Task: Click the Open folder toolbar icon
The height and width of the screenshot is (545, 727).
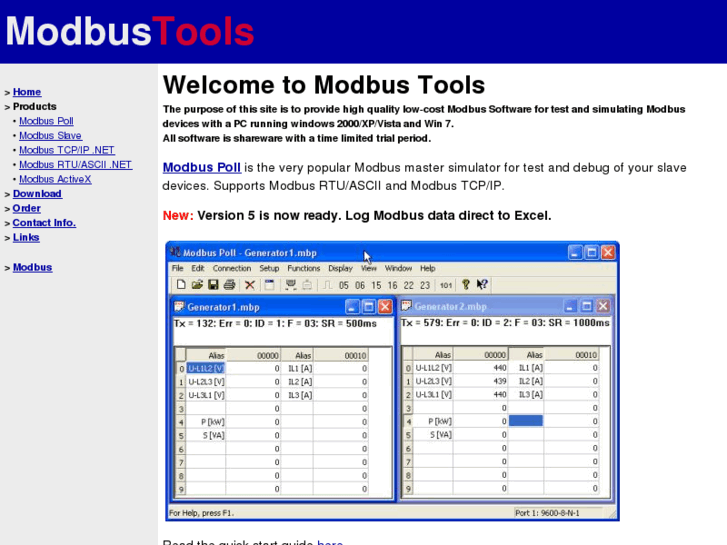Action: (x=197, y=284)
